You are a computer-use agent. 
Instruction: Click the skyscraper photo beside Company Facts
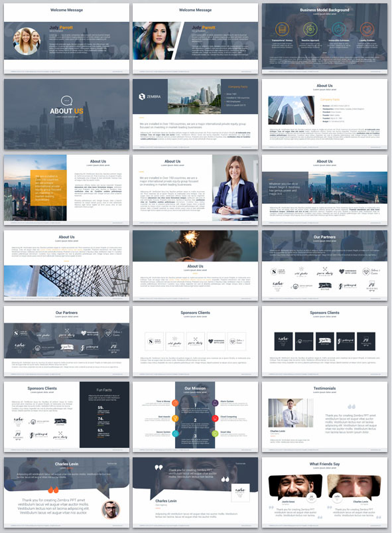pos(291,110)
